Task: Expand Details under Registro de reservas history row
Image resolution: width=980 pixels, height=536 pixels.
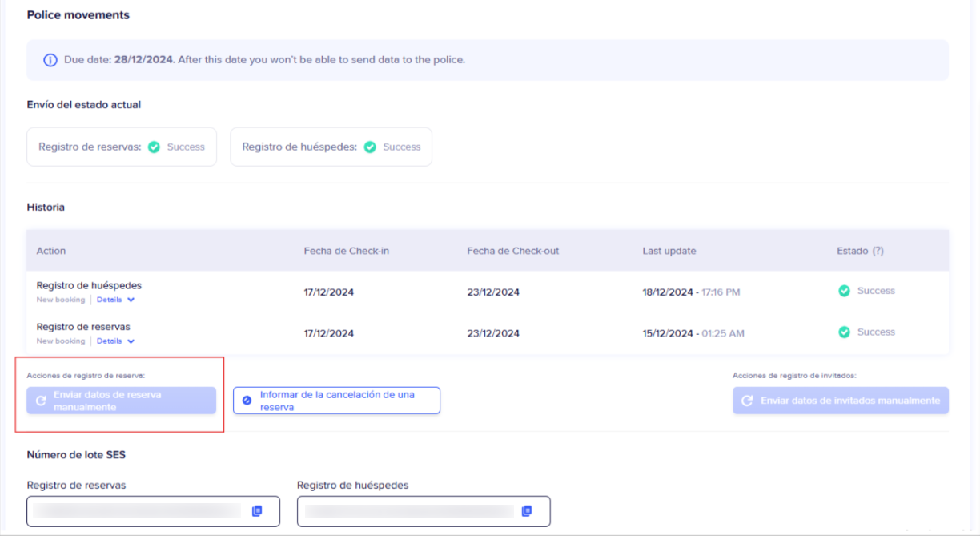Action: 116,341
